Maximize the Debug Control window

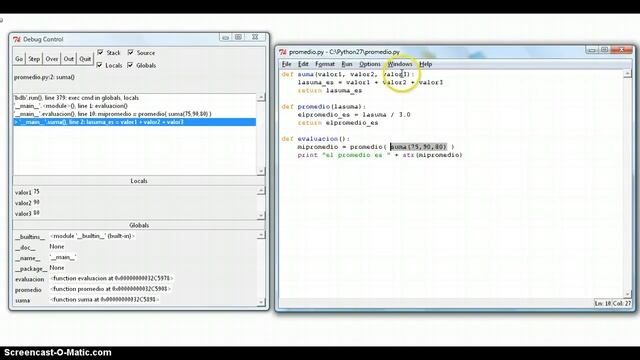pos(238,37)
